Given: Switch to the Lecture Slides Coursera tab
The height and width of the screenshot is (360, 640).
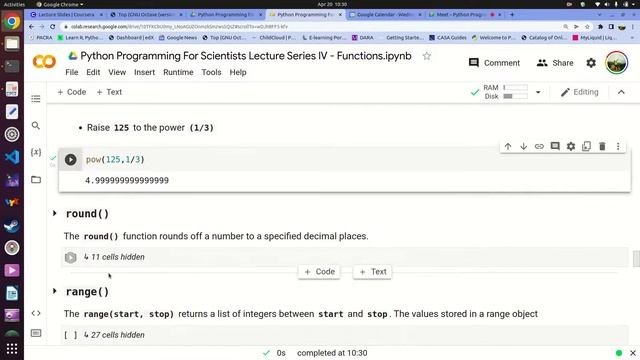Looking at the screenshot, I should 67,14.
